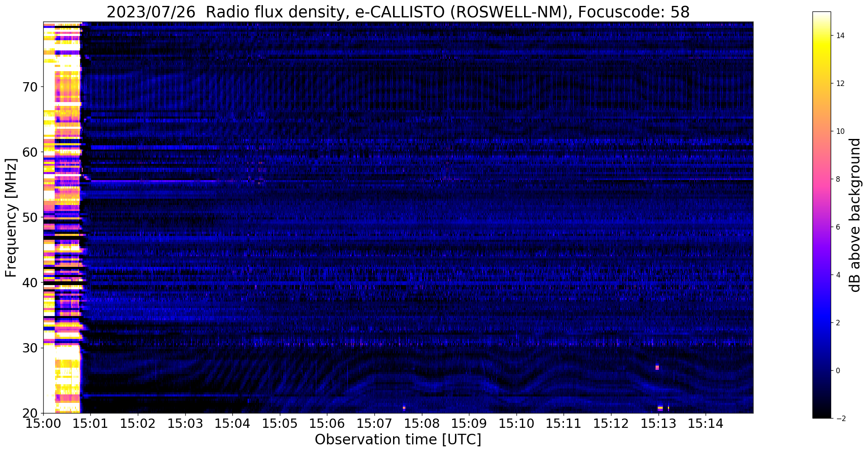Click the 15:06 time tick label

327,423
